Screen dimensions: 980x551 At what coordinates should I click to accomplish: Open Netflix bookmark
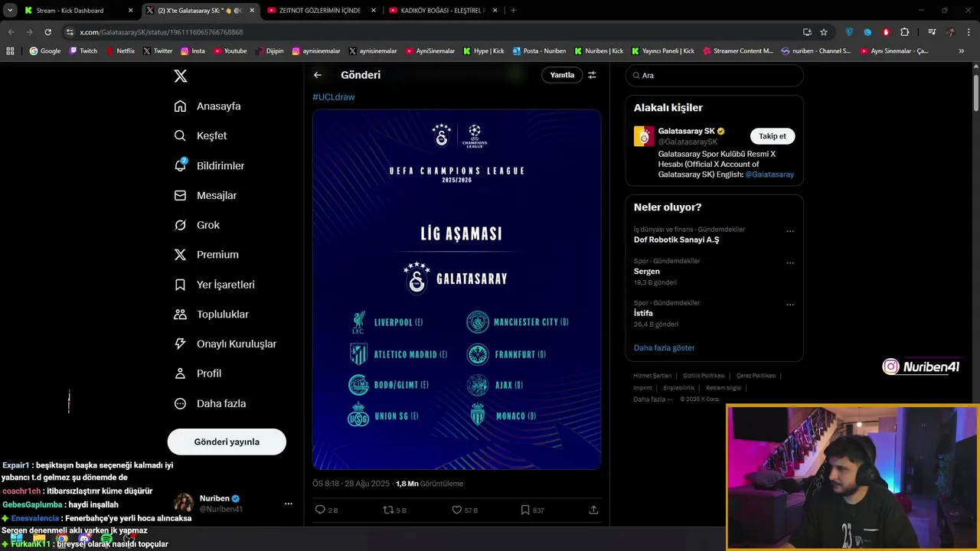click(x=120, y=51)
